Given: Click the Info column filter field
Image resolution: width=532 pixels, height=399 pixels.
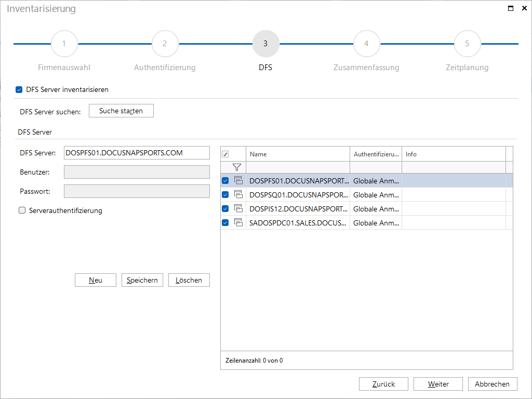Looking at the screenshot, I should 454,167.
